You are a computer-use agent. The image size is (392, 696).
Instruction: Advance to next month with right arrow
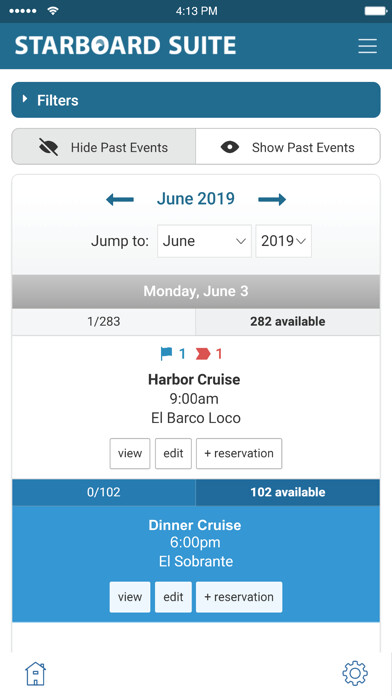click(272, 200)
